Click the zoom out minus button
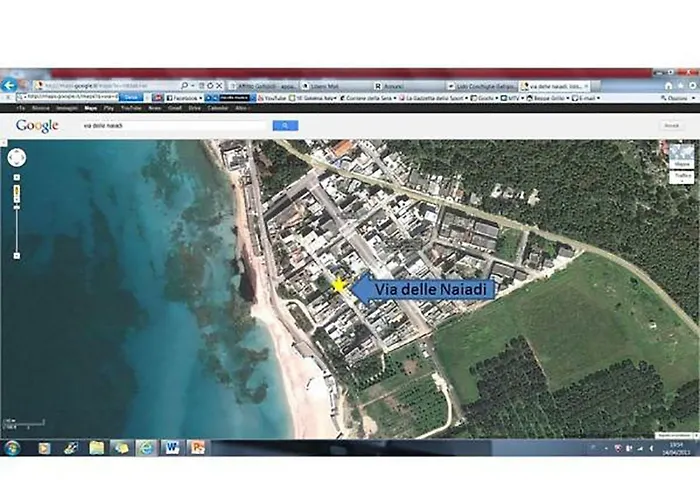Image resolution: width=700 pixels, height=500 pixels. 17,257
